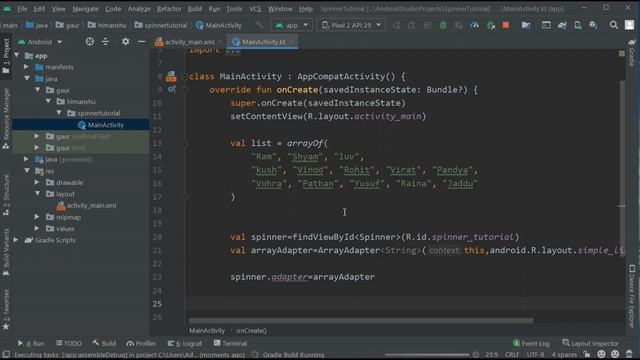Screen dimensions: 640x360
Task: Expand the values folder
Action: point(37,228)
